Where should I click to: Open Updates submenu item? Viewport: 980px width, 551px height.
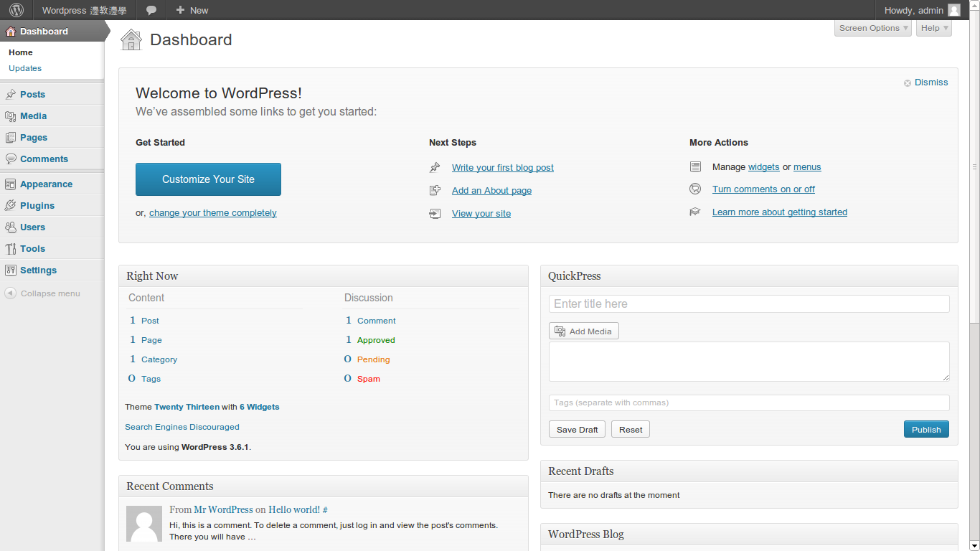(x=25, y=68)
